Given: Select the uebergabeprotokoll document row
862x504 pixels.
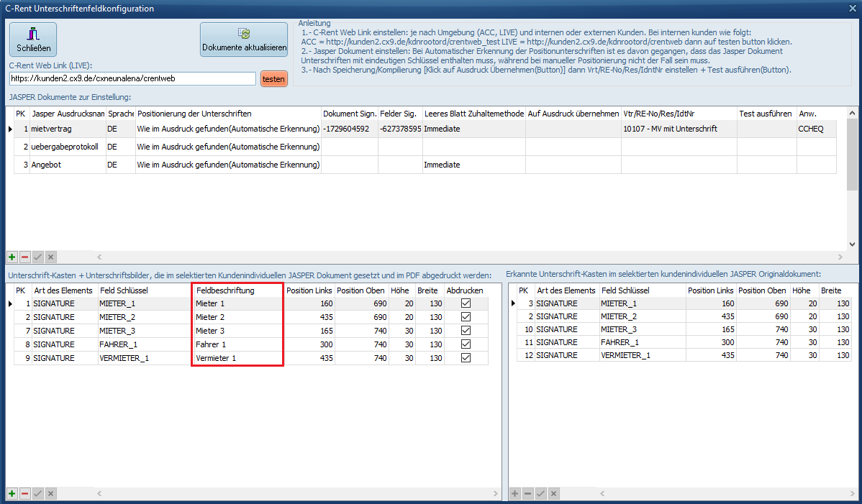Looking at the screenshot, I should (x=65, y=147).
